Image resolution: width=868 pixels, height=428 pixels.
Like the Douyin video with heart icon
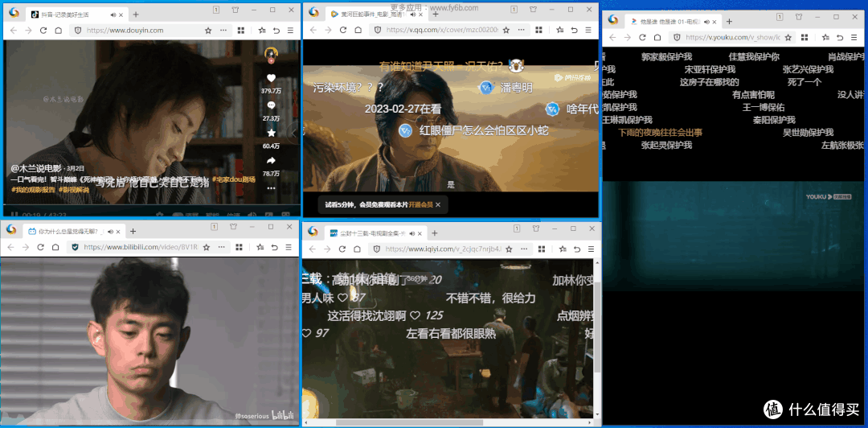coord(271,78)
